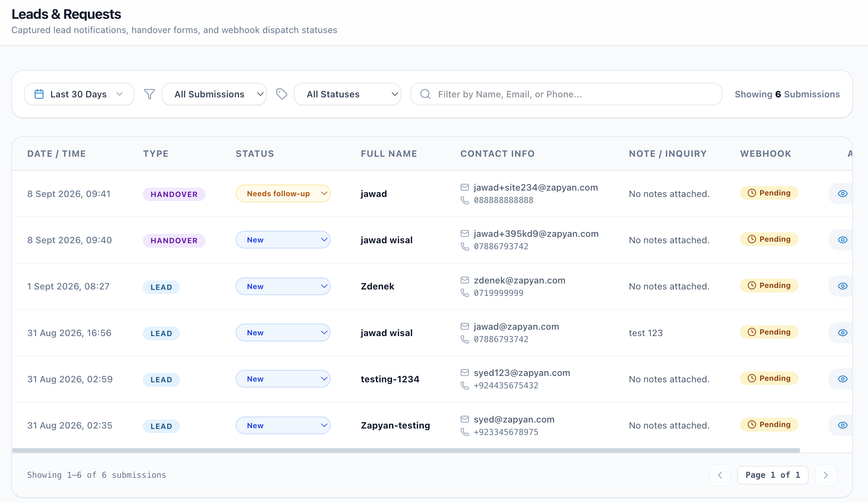
Task: Click name Zapyan-testing in table
Action: pyautogui.click(x=395, y=426)
